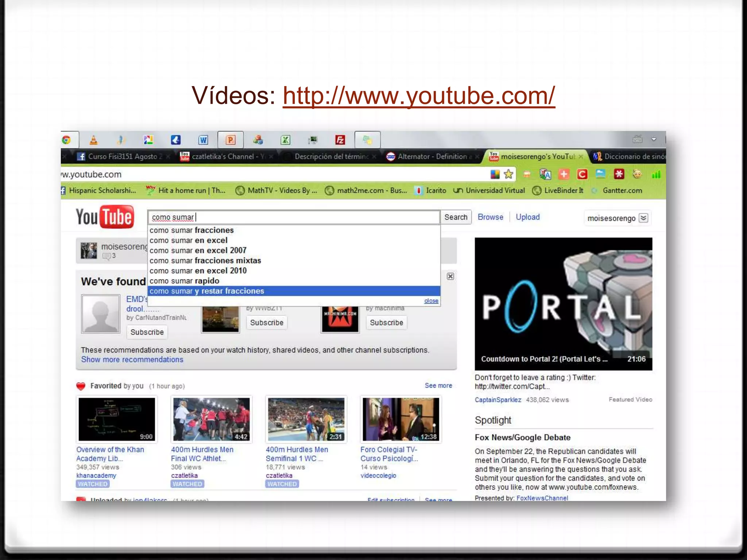
Task: Click the red C extension icon
Action: click(x=582, y=174)
